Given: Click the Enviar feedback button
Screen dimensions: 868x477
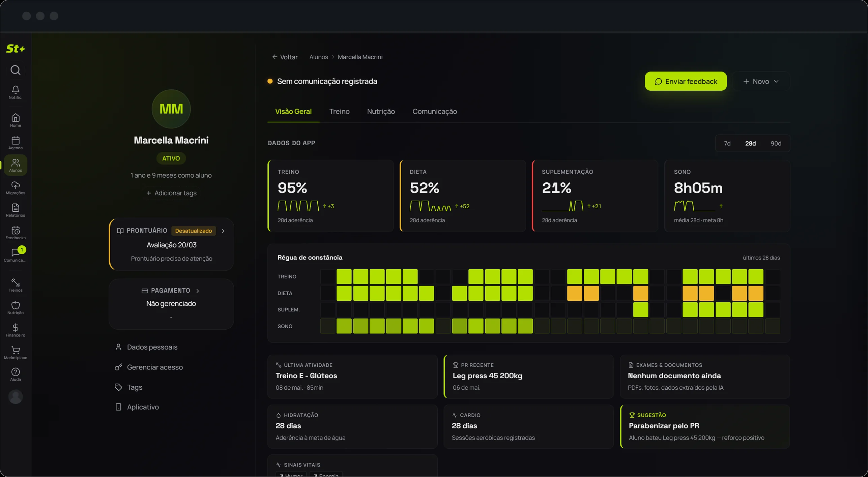Looking at the screenshot, I should click(x=686, y=82).
